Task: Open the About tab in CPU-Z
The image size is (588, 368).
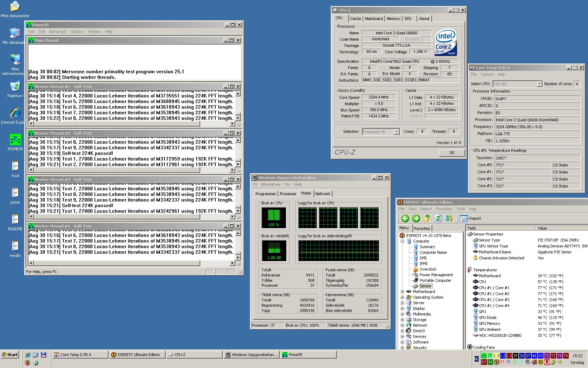Action: click(x=424, y=19)
